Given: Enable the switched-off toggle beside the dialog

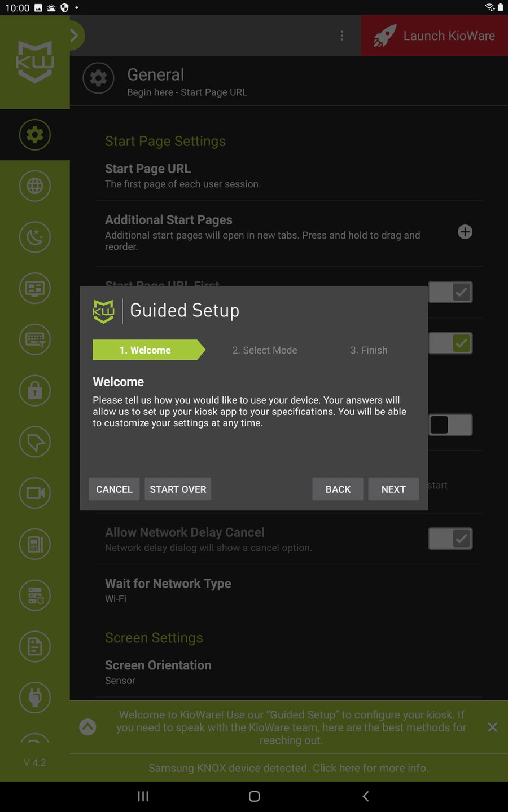Looking at the screenshot, I should [x=450, y=425].
